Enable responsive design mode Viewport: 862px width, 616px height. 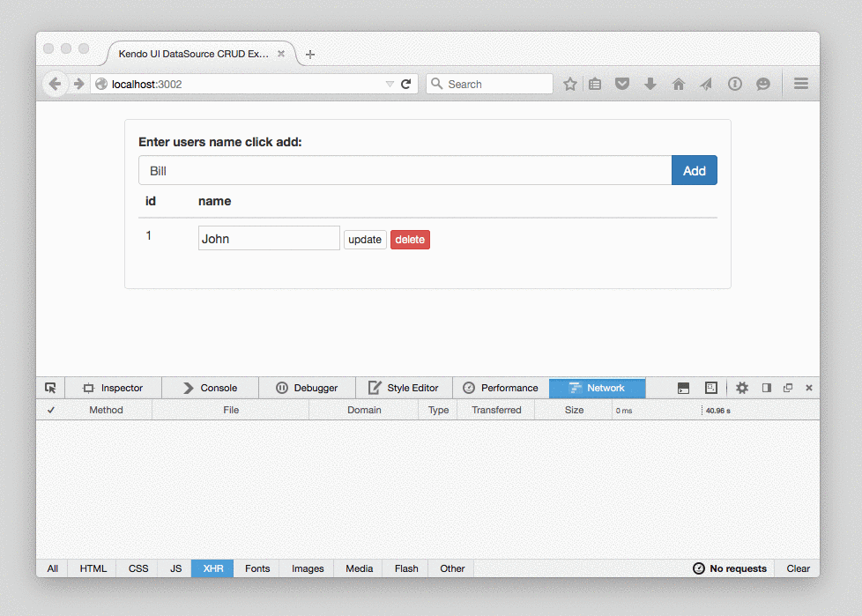click(x=710, y=388)
